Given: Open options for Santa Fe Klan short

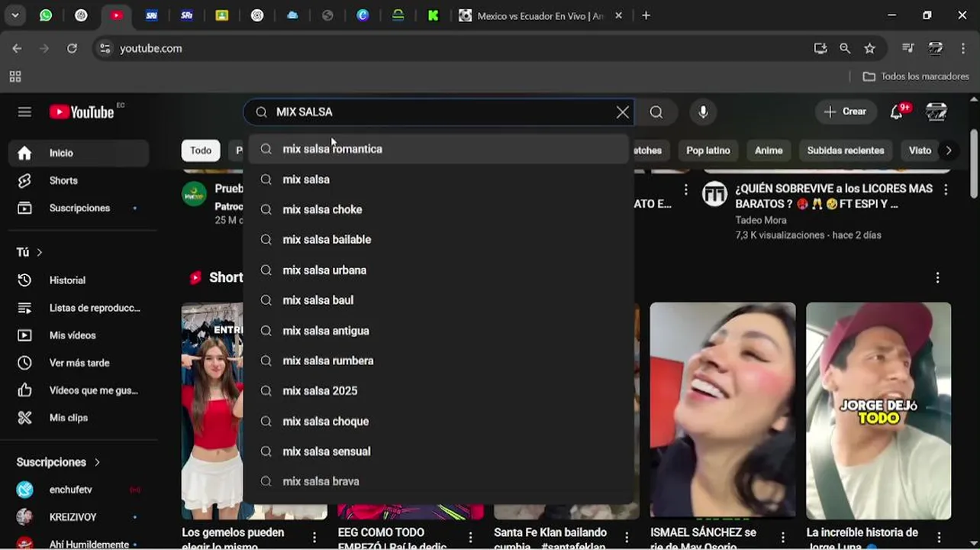Looking at the screenshot, I should pos(627,538).
